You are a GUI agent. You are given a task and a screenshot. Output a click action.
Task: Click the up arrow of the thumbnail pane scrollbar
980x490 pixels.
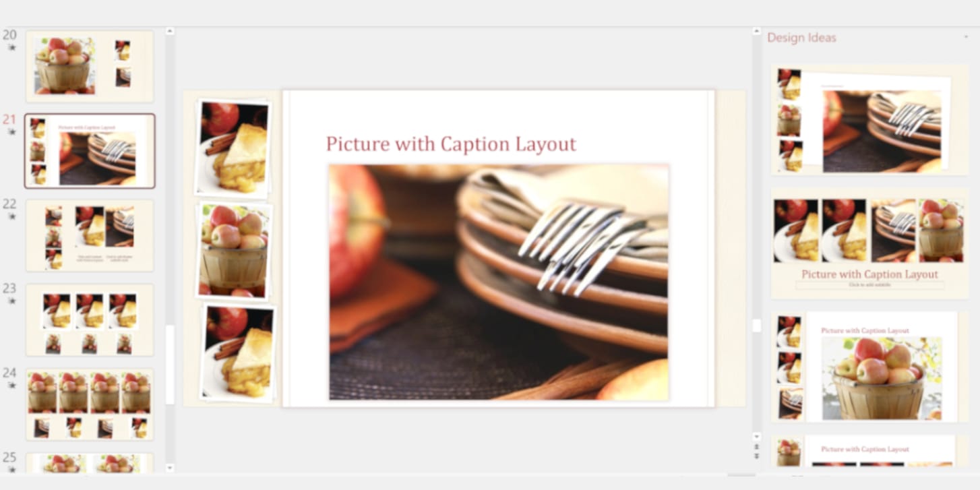click(x=170, y=31)
